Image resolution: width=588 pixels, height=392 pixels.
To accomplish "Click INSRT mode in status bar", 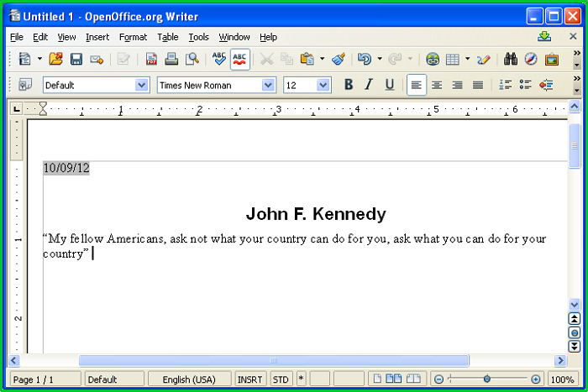I will (x=250, y=379).
